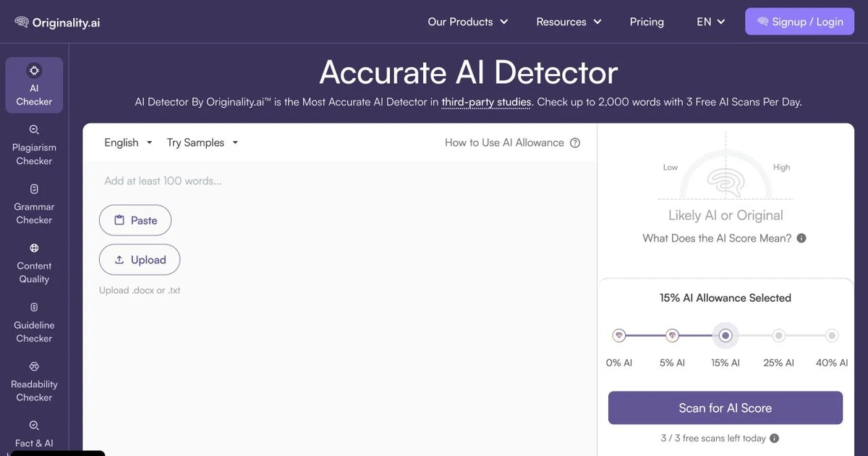Click the 'Low' gauge label
This screenshot has height=456, width=868.
click(x=671, y=167)
